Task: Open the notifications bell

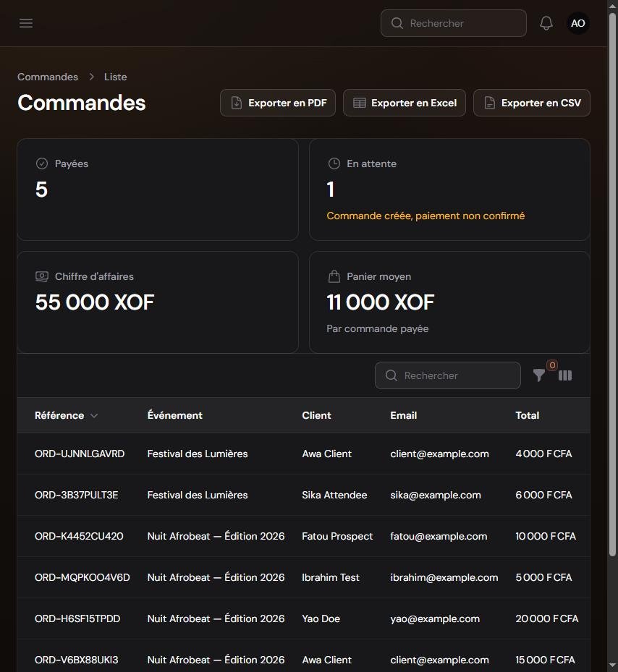Action: click(546, 23)
